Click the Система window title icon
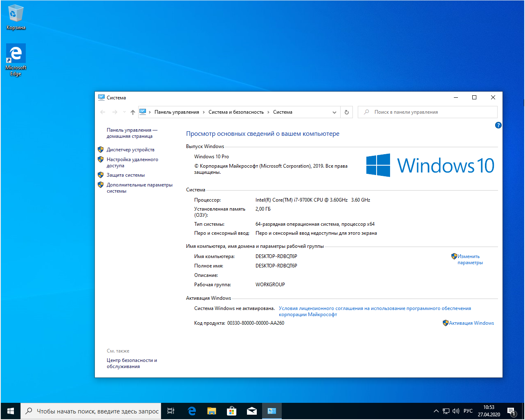Image resolution: width=525 pixels, height=420 pixels. [x=101, y=97]
